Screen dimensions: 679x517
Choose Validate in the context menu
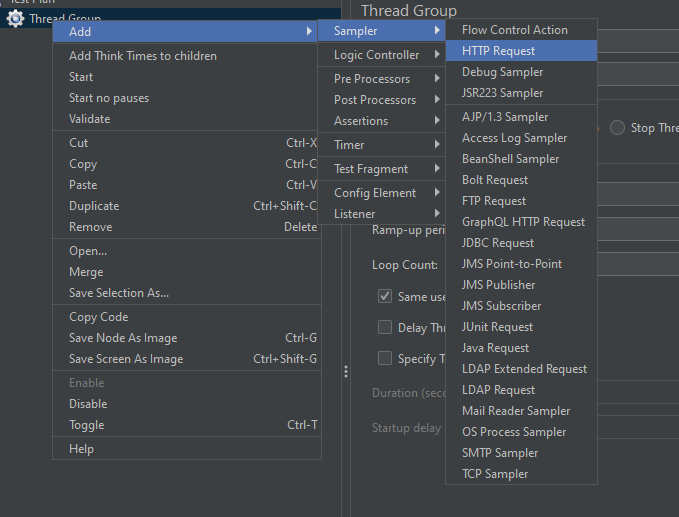coord(186,119)
